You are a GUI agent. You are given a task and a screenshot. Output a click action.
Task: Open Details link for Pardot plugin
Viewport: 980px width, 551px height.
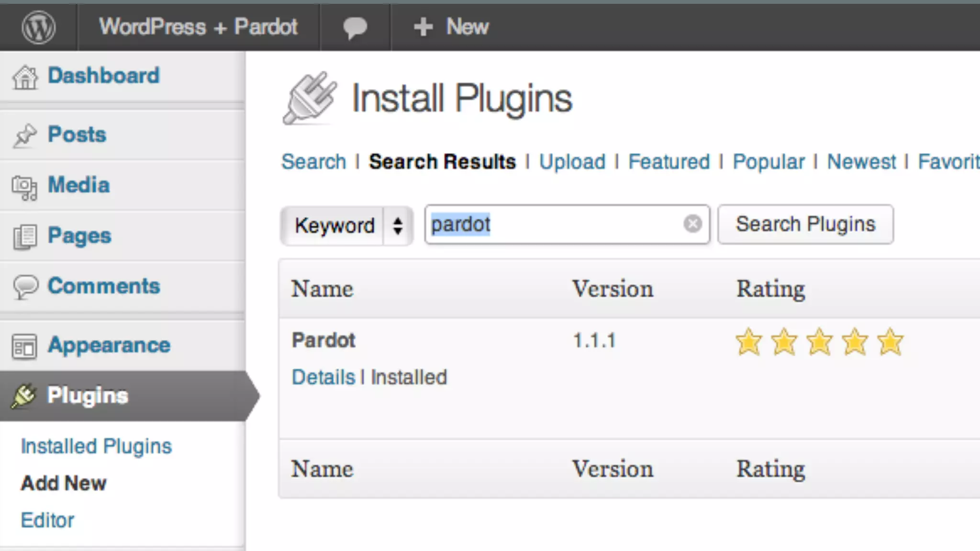point(323,377)
